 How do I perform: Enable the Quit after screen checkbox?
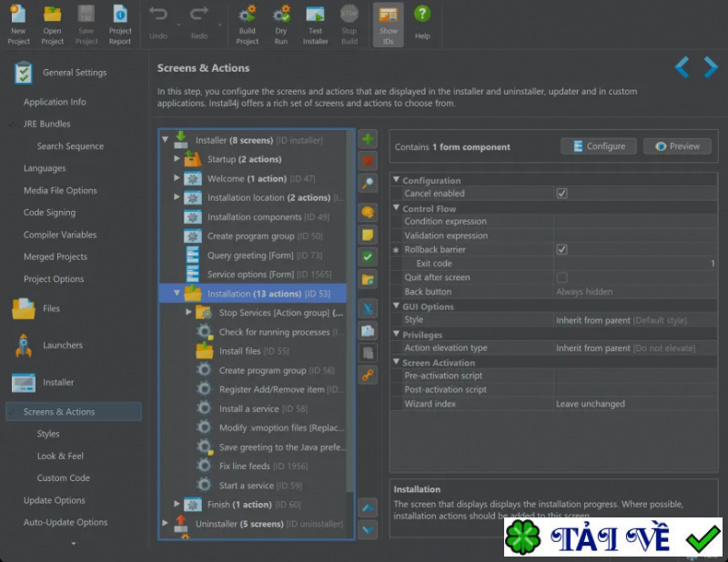coord(561,277)
